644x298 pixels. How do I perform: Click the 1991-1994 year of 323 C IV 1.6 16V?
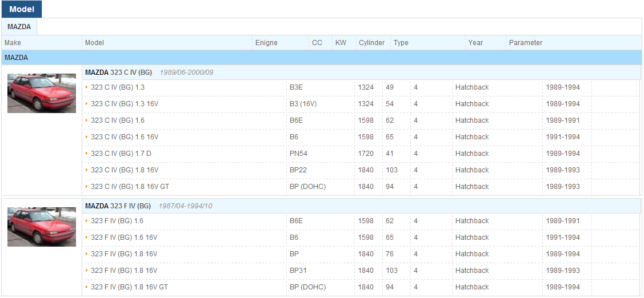563,136
